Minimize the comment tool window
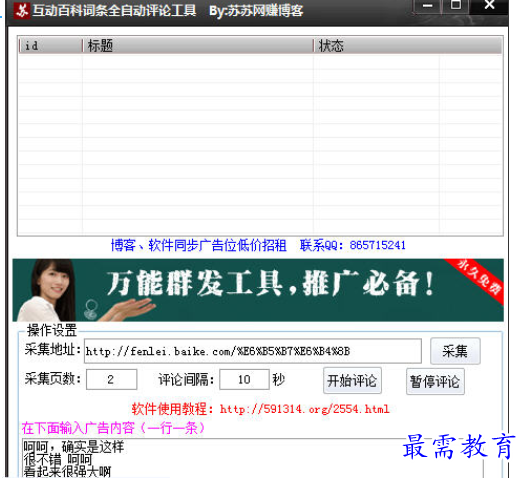This screenshot has width=524, height=478. [x=427, y=6]
